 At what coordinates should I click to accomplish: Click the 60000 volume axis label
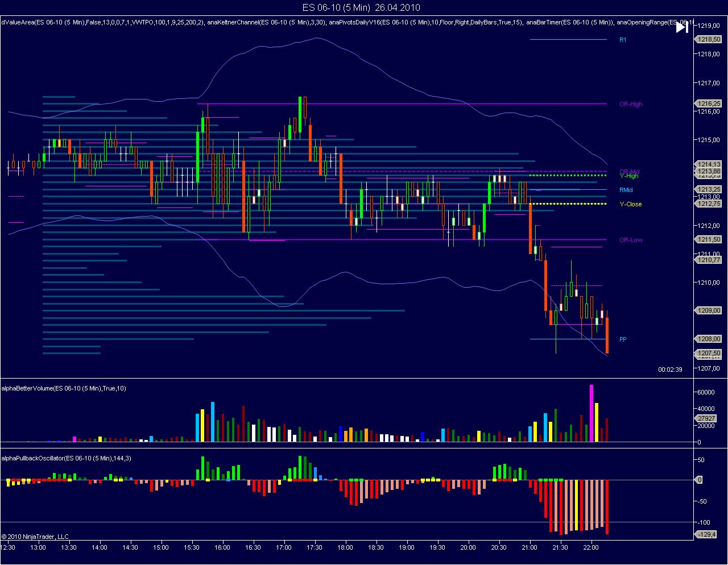pyautogui.click(x=706, y=392)
